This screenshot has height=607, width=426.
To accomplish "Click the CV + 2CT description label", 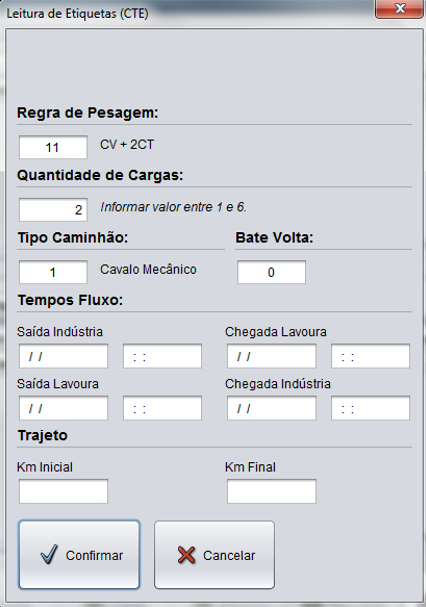I will point(127,144).
